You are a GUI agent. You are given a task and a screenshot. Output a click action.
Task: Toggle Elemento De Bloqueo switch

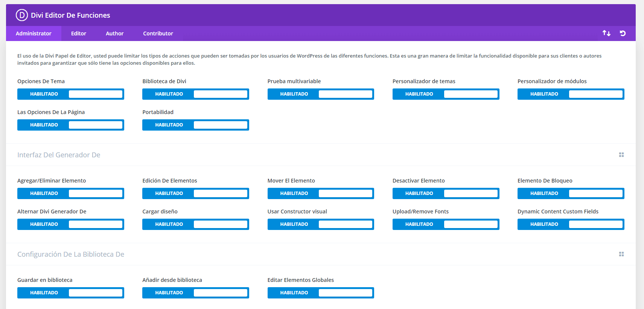pos(571,193)
